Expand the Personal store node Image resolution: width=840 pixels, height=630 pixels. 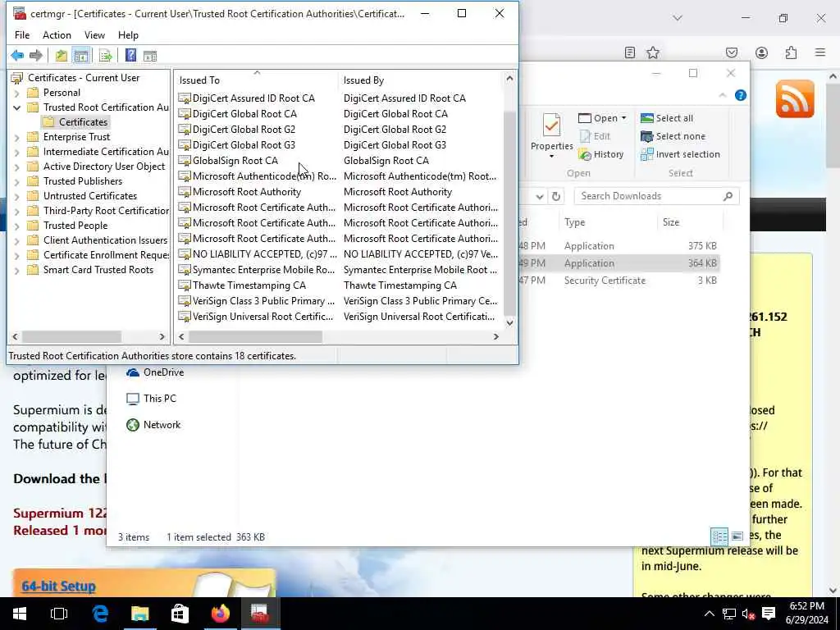16,93
